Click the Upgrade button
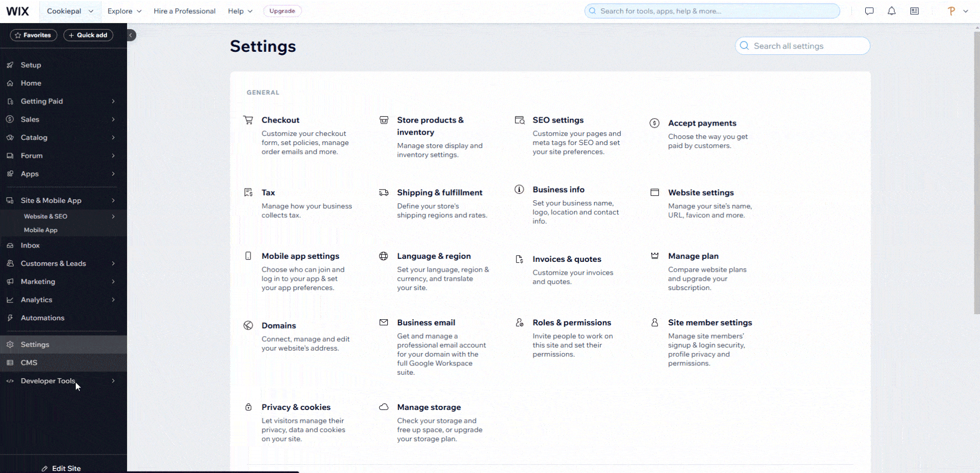Image resolution: width=980 pixels, height=473 pixels. 282,11
